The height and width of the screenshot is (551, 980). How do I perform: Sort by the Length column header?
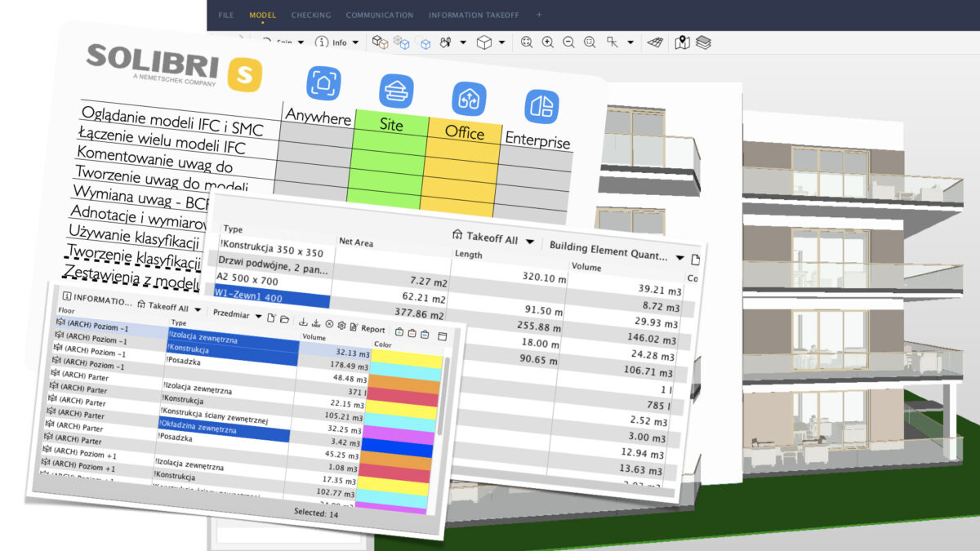click(x=469, y=255)
